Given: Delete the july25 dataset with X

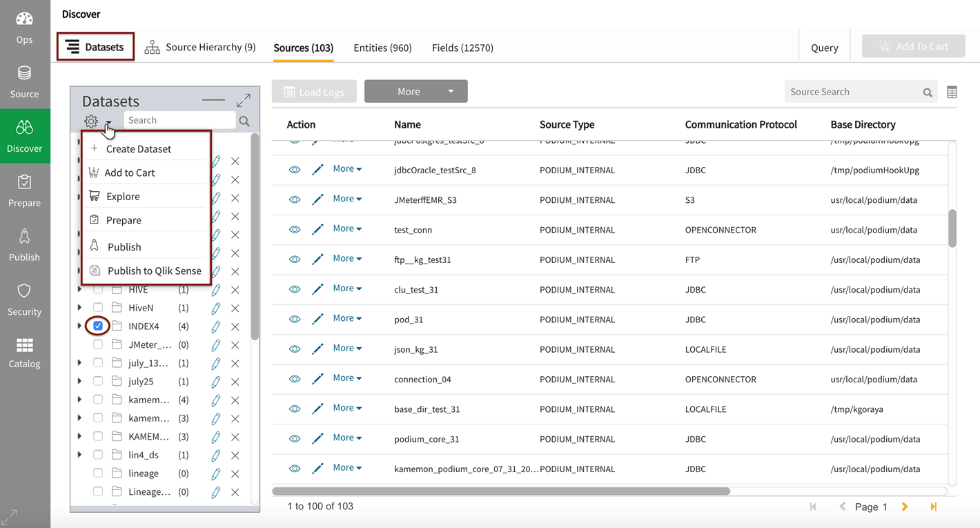Looking at the screenshot, I should tap(235, 382).
